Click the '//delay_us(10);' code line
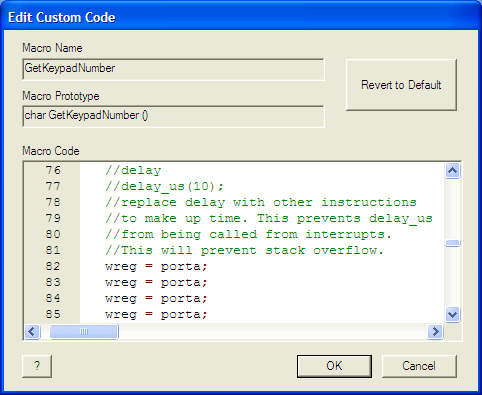 tap(164, 186)
